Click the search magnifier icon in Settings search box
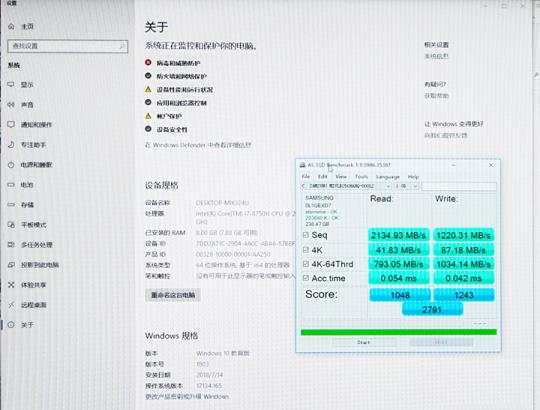Image resolution: width=540 pixels, height=410 pixels. (122, 46)
